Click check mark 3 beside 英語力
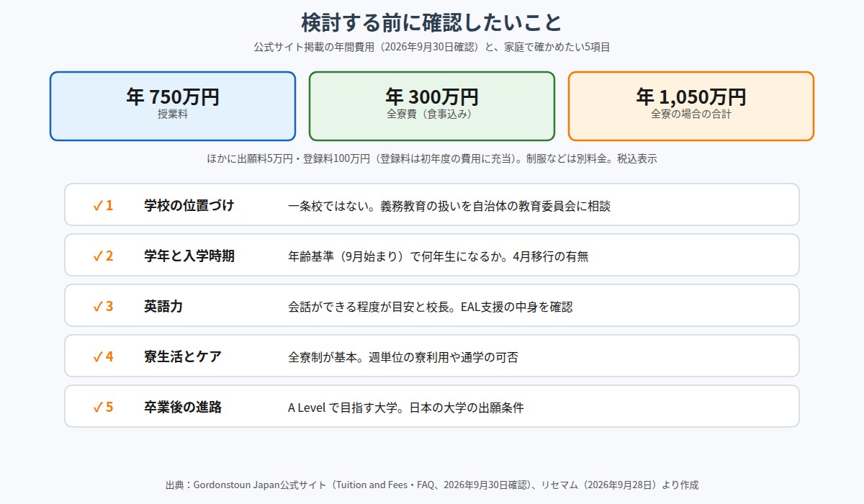864x504 pixels. coord(103,306)
